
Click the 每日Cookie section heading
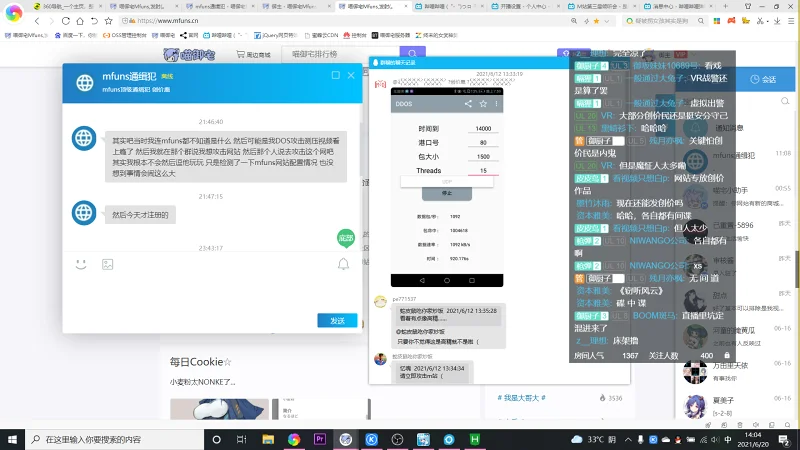coord(201,362)
